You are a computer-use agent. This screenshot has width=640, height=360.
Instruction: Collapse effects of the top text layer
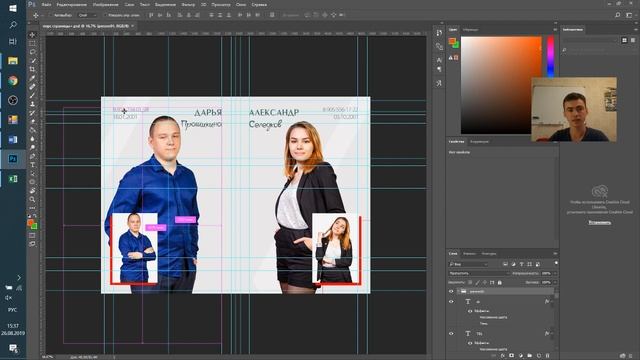pyautogui.click(x=552, y=302)
